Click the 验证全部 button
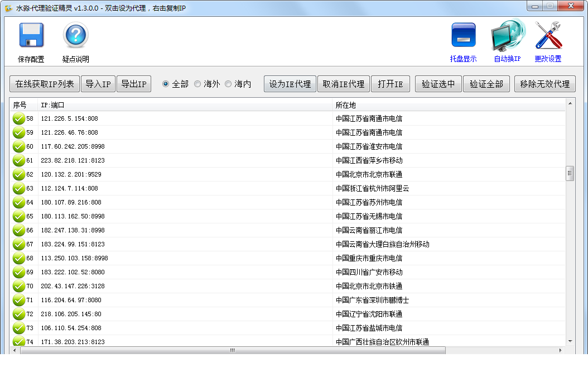The image size is (588, 367). [486, 84]
